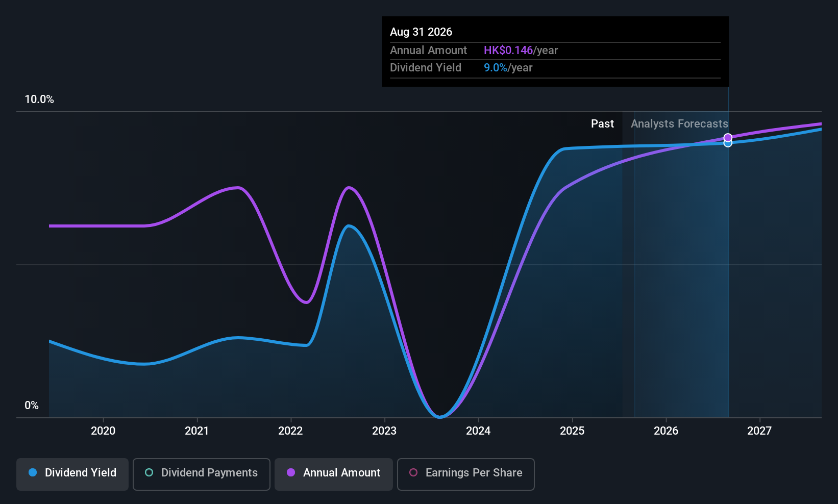Image resolution: width=838 pixels, height=504 pixels.
Task: Click the tooltip's Dividend Yield label
Action: pyautogui.click(x=426, y=68)
